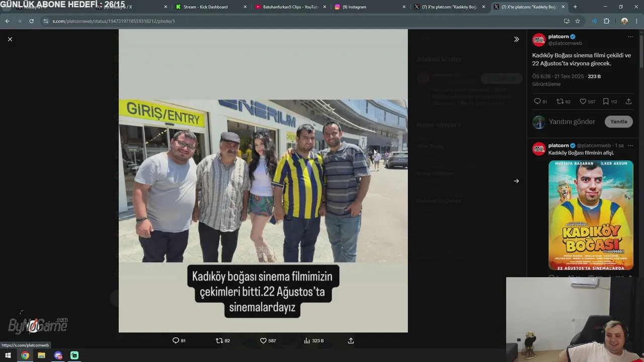The width and height of the screenshot is (644, 362).
Task: Click the share icon under the photo
Action: tap(351, 340)
